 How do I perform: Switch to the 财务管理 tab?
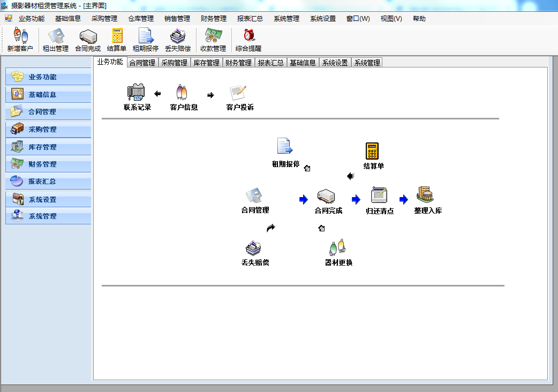tap(237, 62)
